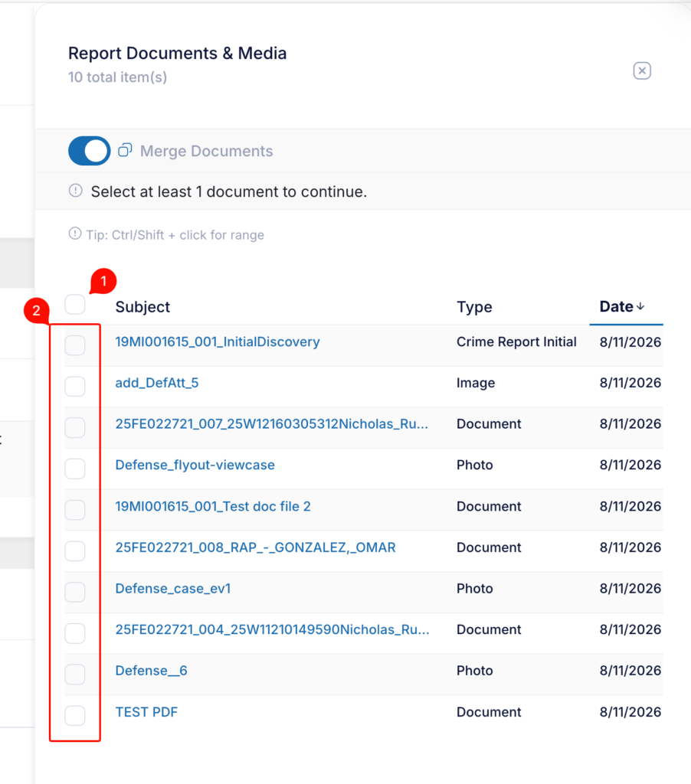The image size is (691, 784).
Task: Open 25FE022721_007_25W12160305312Nicholas_Ru... document
Action: coord(272,424)
